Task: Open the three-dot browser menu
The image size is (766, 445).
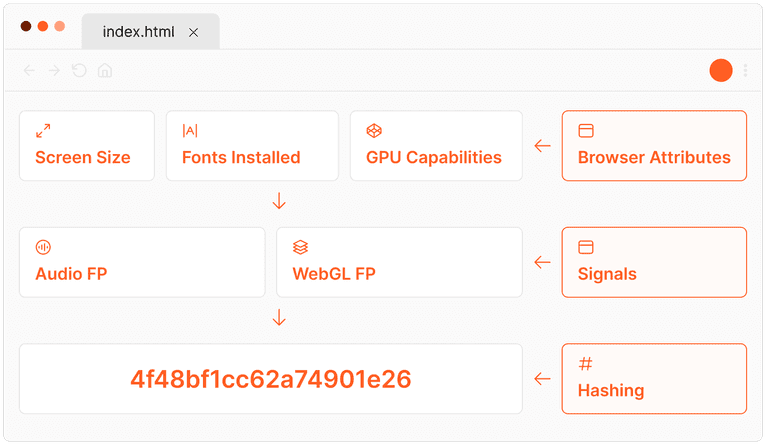Action: click(745, 71)
